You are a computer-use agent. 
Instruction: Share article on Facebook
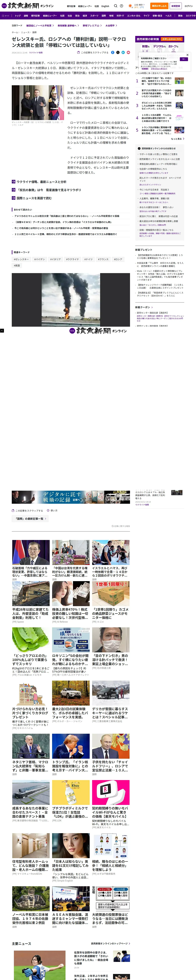coord(113,52)
